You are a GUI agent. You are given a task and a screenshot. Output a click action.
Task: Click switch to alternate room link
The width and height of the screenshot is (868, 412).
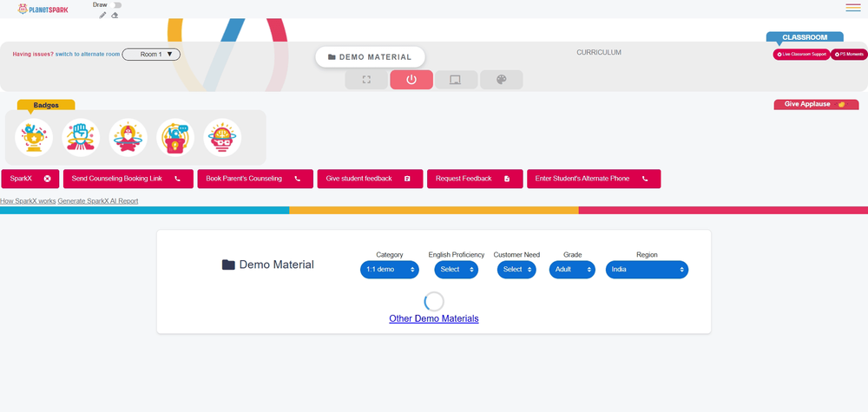tap(88, 54)
